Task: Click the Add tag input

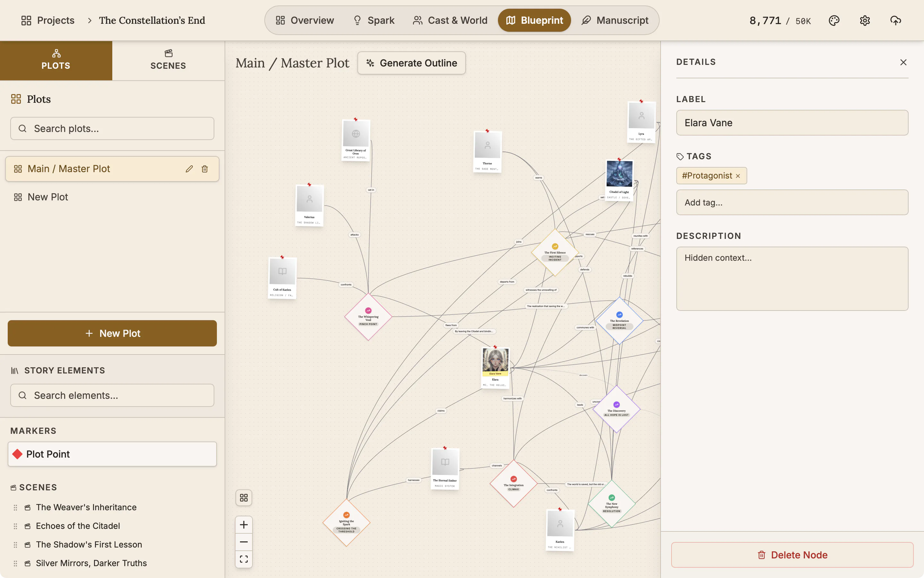Action: (x=792, y=202)
